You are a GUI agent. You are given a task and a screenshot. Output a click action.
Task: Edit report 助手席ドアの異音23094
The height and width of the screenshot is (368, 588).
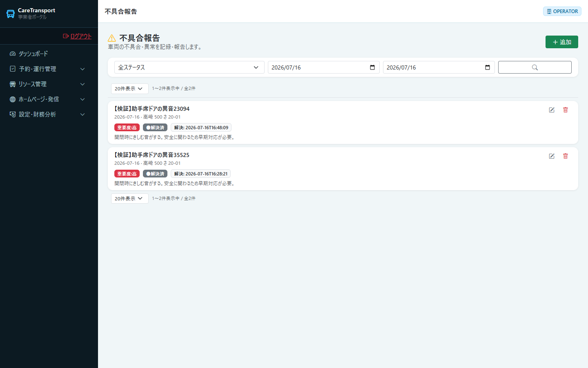tap(552, 110)
